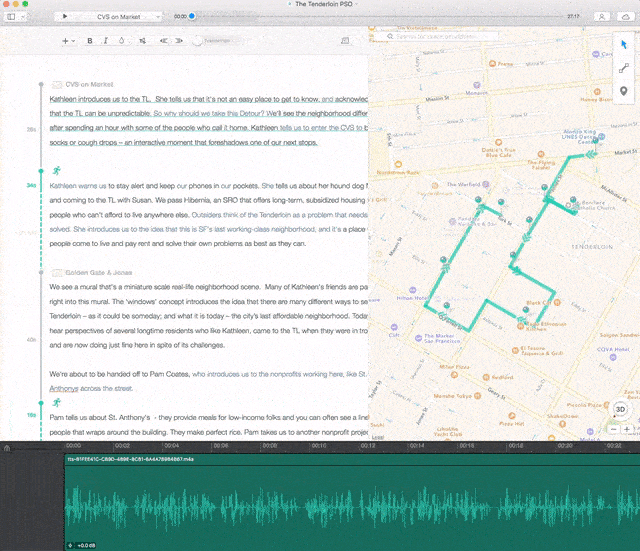Open the add (+) dropdown in the format bar
The height and width of the screenshot is (551, 640).
(67, 41)
